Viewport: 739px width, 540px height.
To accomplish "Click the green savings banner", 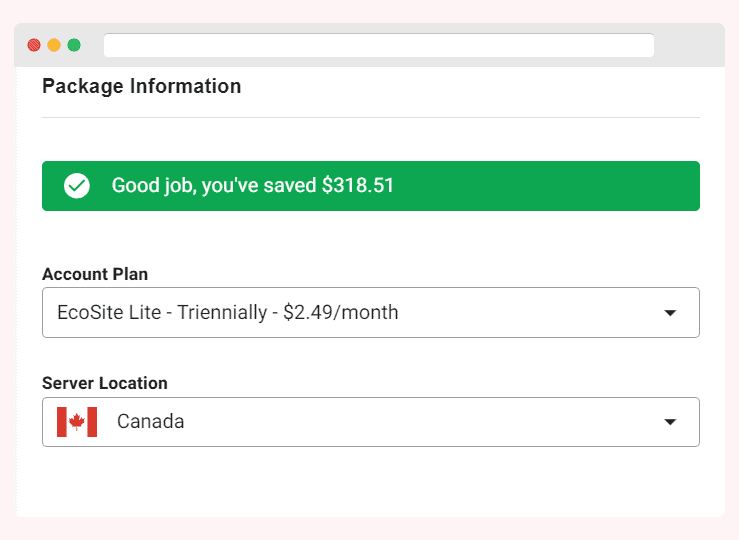I will pyautogui.click(x=370, y=186).
